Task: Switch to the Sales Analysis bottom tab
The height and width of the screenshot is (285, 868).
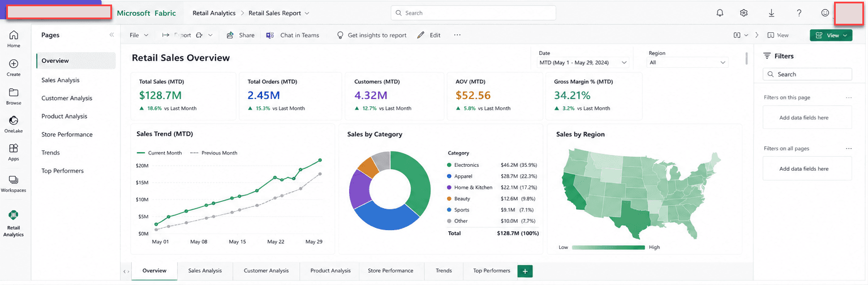Action: click(x=205, y=271)
